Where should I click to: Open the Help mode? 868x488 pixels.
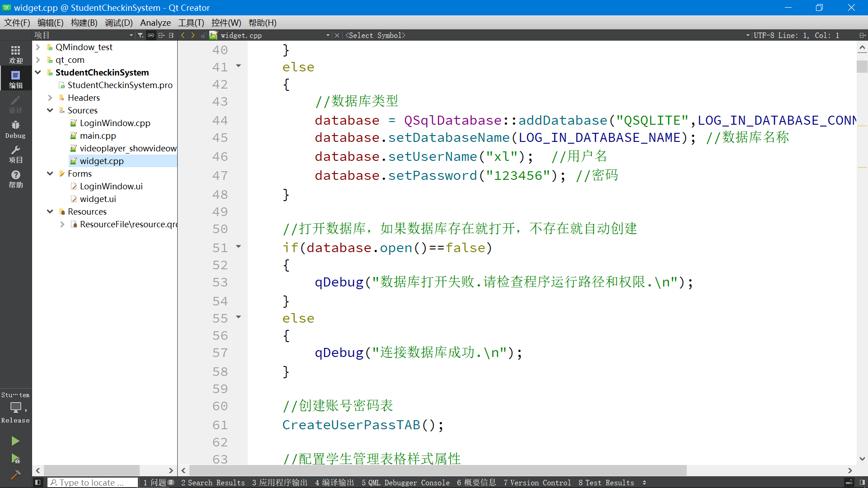(x=15, y=179)
